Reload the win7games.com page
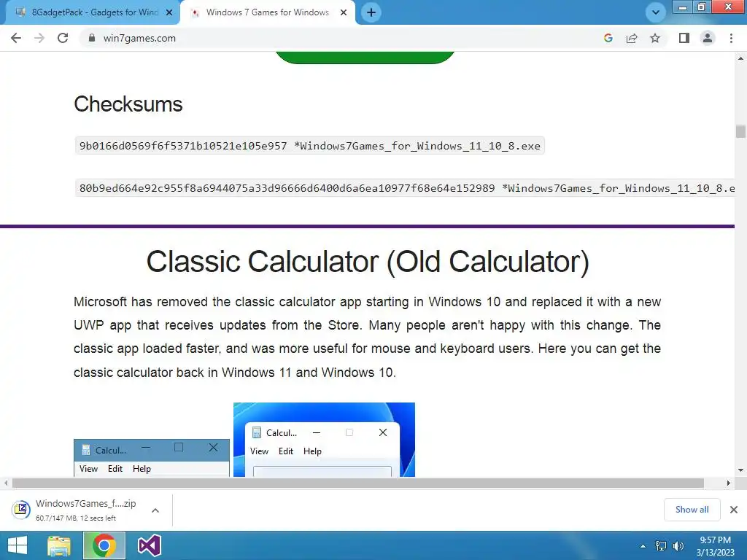 pyautogui.click(x=63, y=38)
